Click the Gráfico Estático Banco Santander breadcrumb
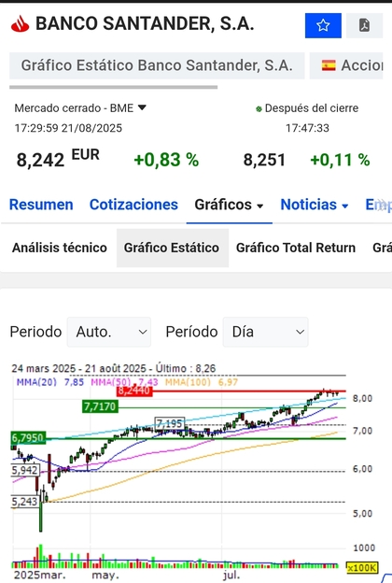 click(x=157, y=65)
